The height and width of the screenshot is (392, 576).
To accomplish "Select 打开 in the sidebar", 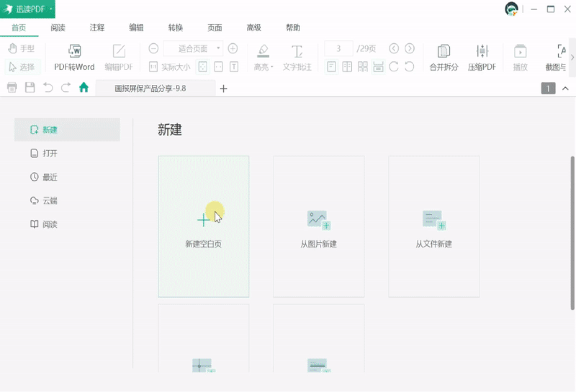I will (x=67, y=153).
